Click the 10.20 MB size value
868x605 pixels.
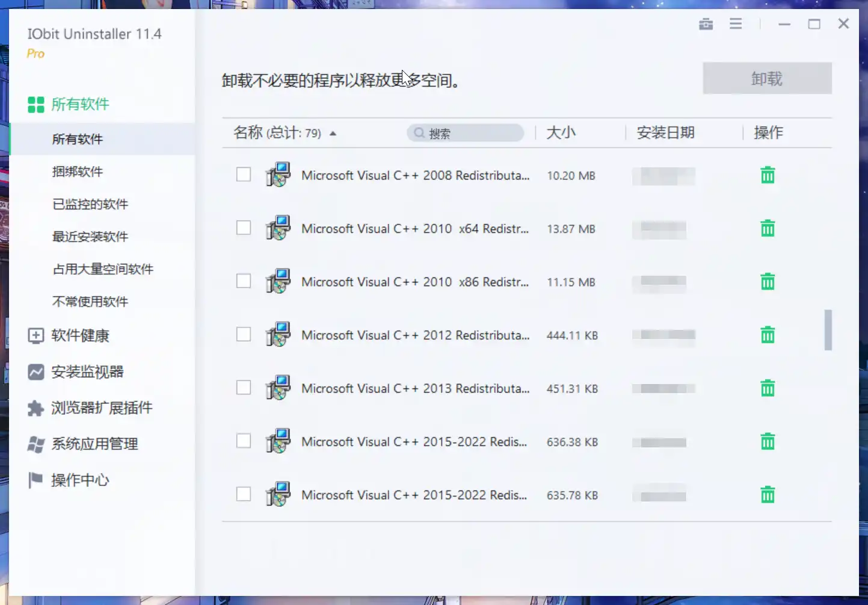coord(571,176)
